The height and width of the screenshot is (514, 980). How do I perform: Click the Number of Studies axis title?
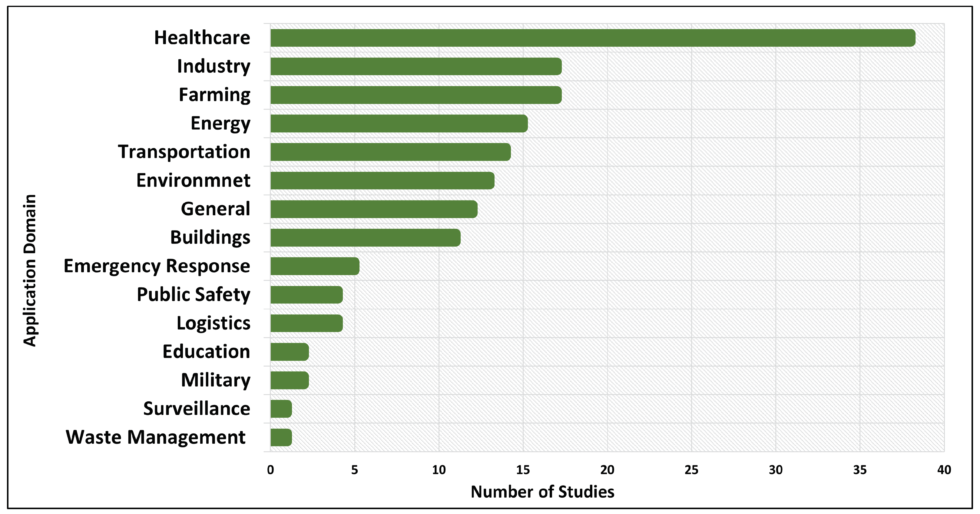point(542,492)
